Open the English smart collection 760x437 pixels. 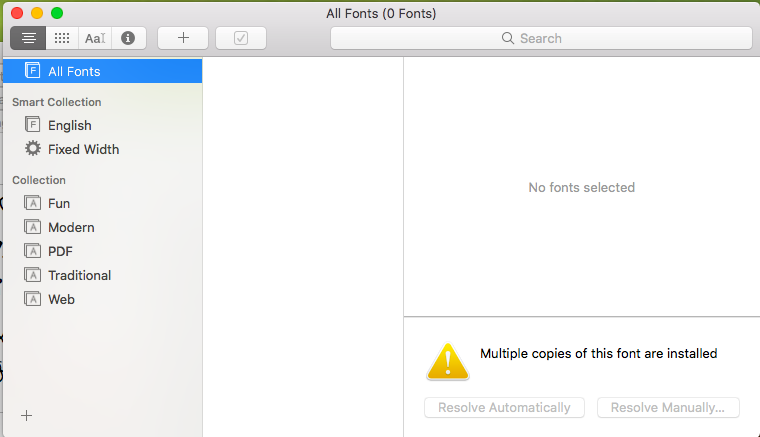pos(103,125)
